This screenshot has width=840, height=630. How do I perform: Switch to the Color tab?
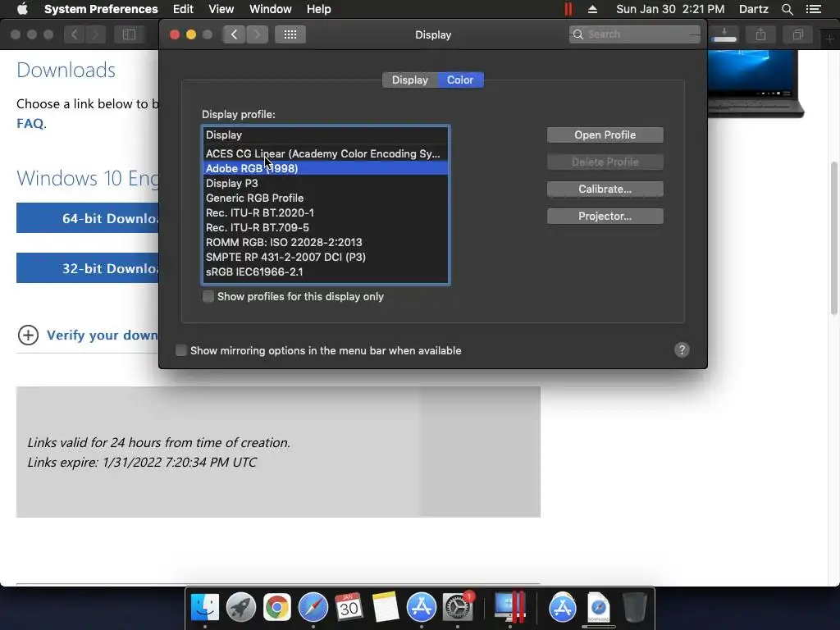461,80
